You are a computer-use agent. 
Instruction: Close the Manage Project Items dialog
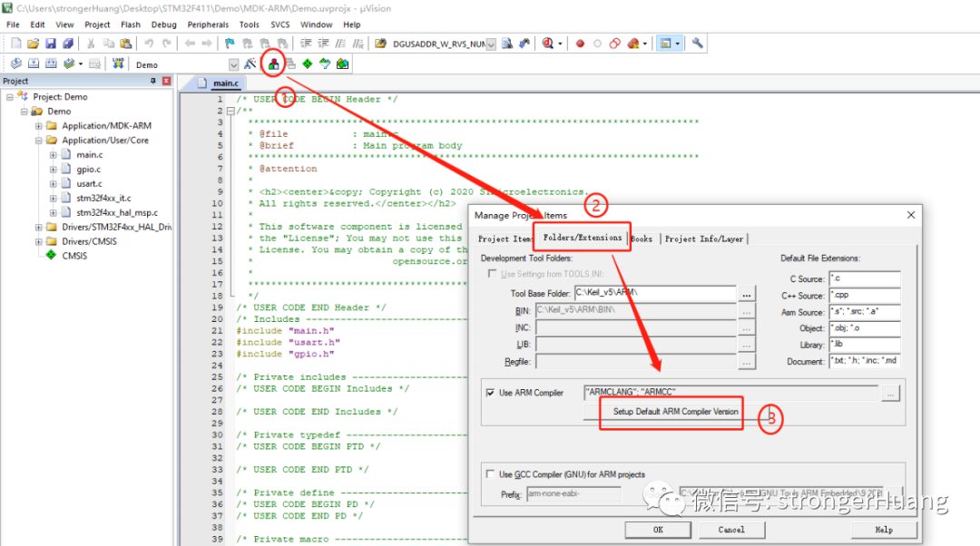tap(911, 215)
